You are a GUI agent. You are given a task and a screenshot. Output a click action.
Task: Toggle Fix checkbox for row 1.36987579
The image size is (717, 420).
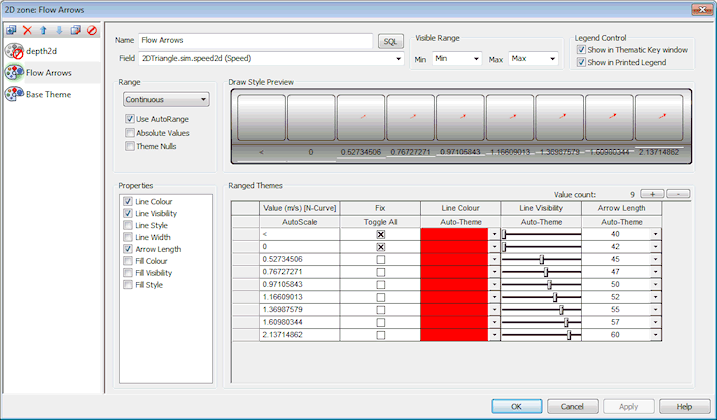click(x=380, y=310)
